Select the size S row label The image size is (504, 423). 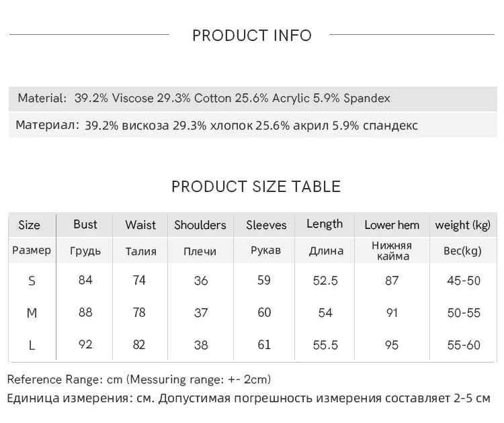(x=32, y=281)
